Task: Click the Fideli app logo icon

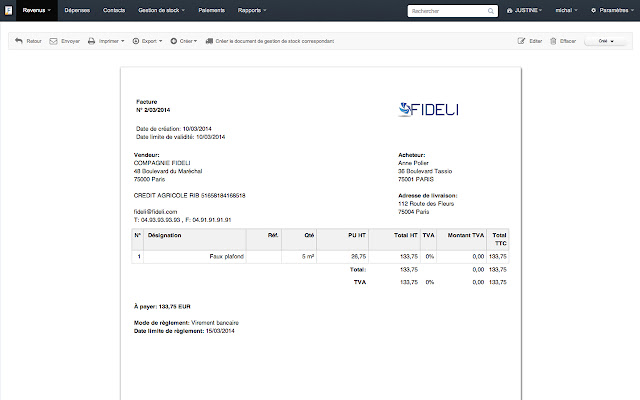Action: tap(8, 10)
